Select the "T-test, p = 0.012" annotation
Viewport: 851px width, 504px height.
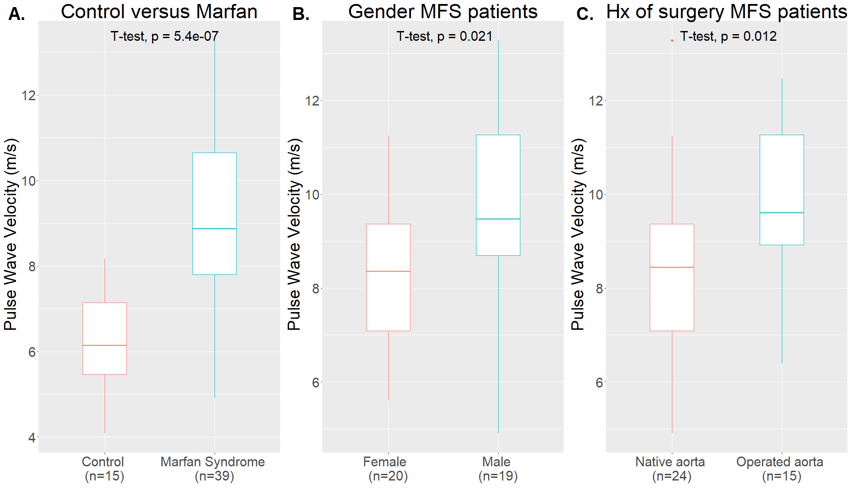point(728,36)
